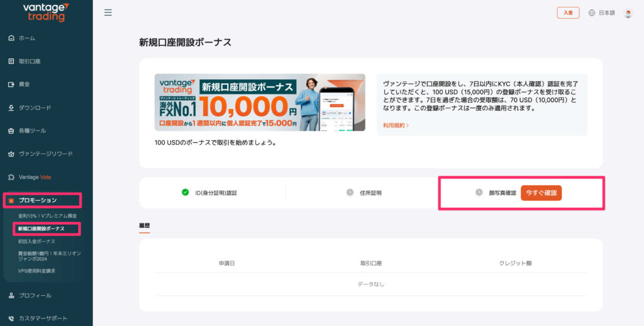Open the 利用規約 terms link

pyautogui.click(x=396, y=125)
